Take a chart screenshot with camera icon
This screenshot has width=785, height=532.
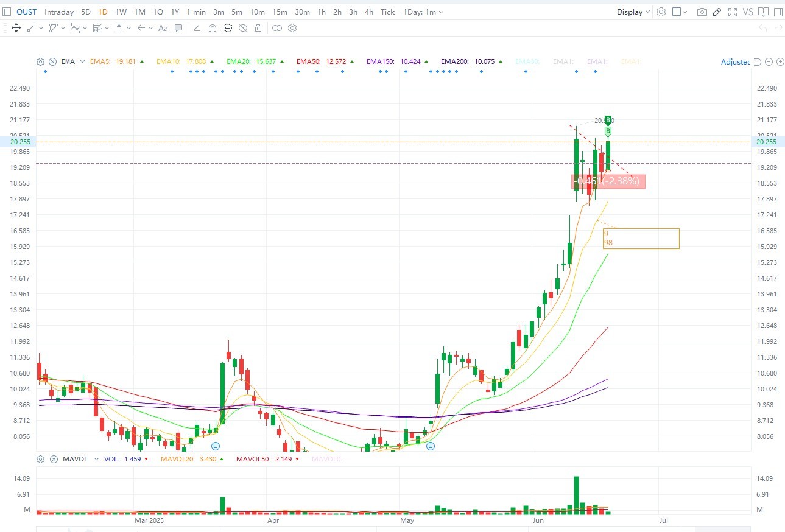click(702, 12)
